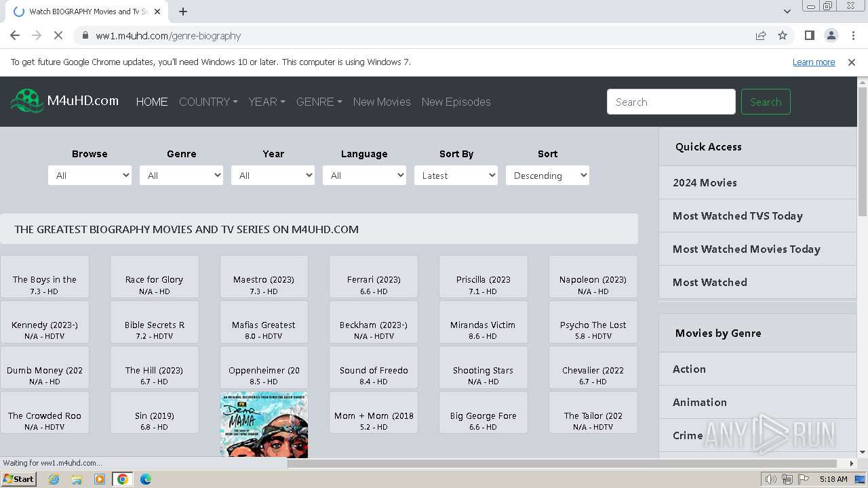868x488 pixels.
Task: Click the browser address bar URL
Action: [168, 35]
